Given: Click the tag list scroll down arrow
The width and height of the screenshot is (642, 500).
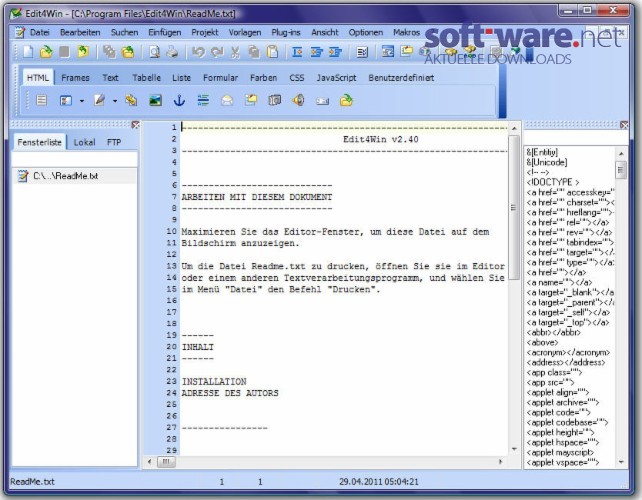Looking at the screenshot, I should pos(621,462).
